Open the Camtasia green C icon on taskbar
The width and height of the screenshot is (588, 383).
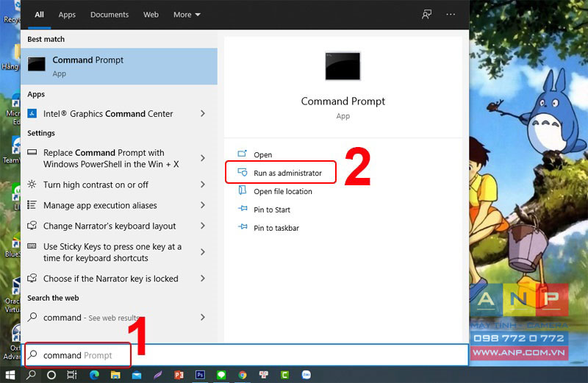pyautogui.click(x=285, y=375)
